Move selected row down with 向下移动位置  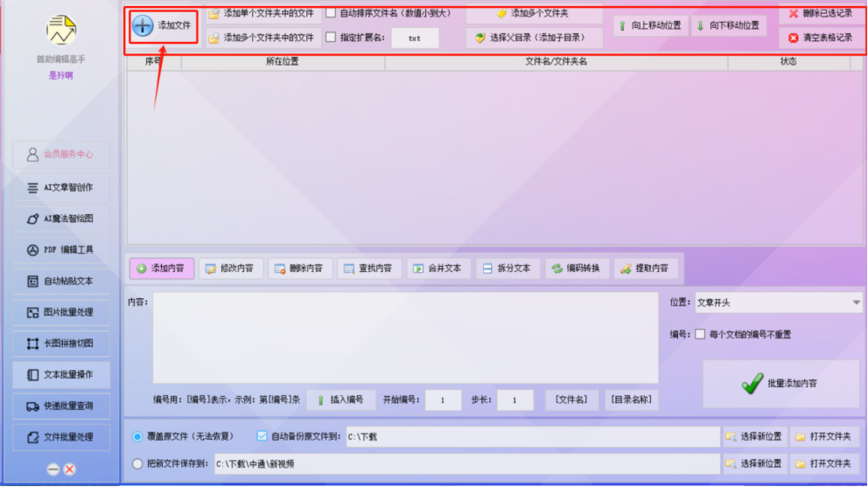coord(729,25)
